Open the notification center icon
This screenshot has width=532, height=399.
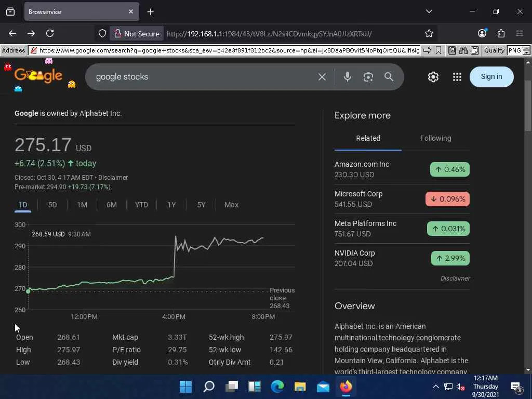[516, 387]
